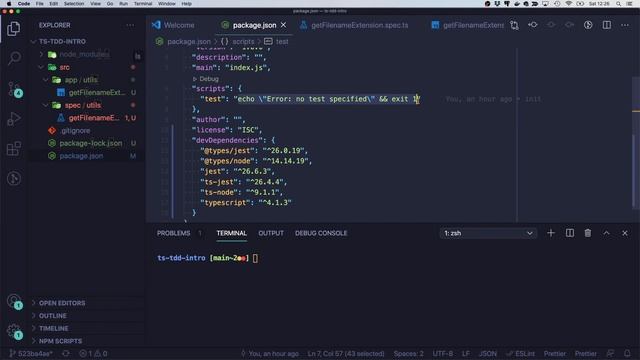Open the Source Control view
The width and height of the screenshot is (640, 360).
pyautogui.click(x=14, y=89)
